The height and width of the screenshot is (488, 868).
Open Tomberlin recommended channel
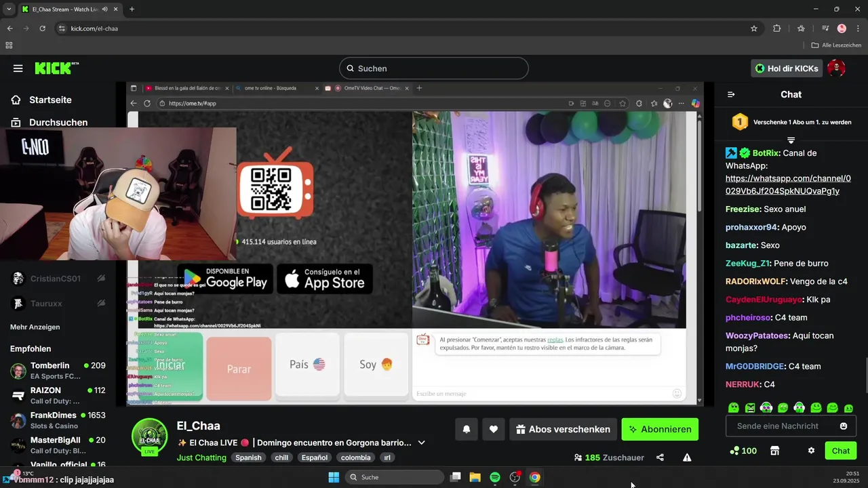coord(59,371)
